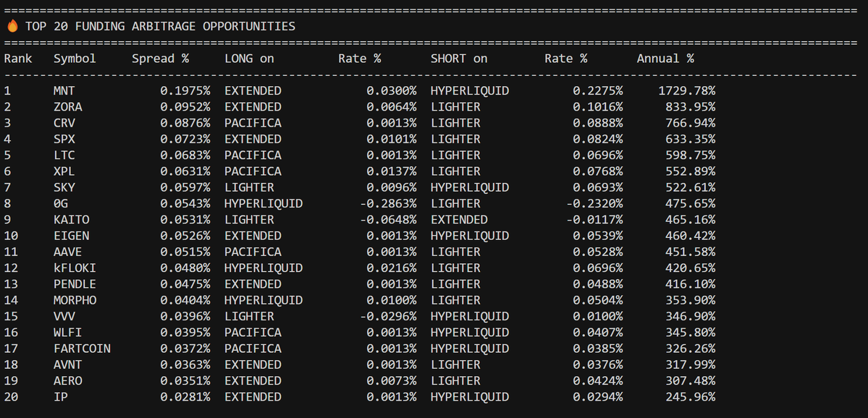Click the 0.0376% short rate for AVNT
Screen dimensions: 868x418
coord(598,365)
